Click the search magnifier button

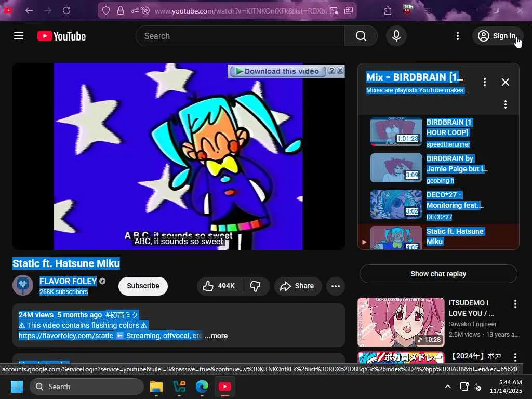[x=361, y=36]
